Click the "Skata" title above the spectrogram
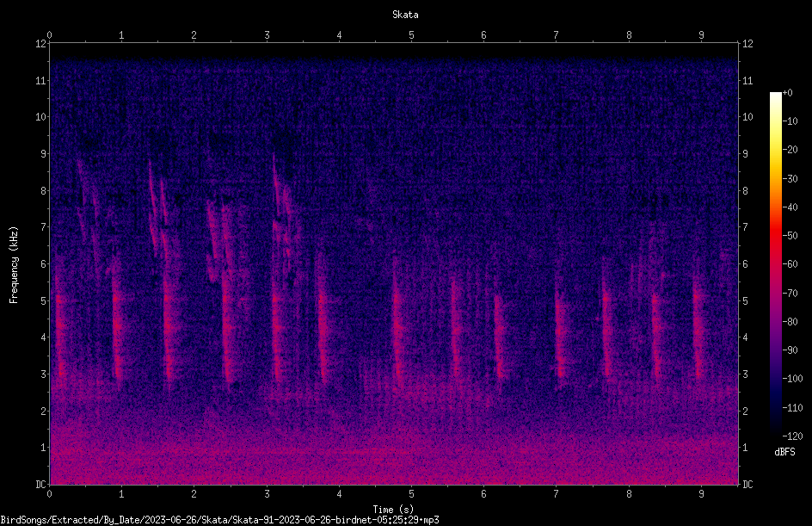 405,15
